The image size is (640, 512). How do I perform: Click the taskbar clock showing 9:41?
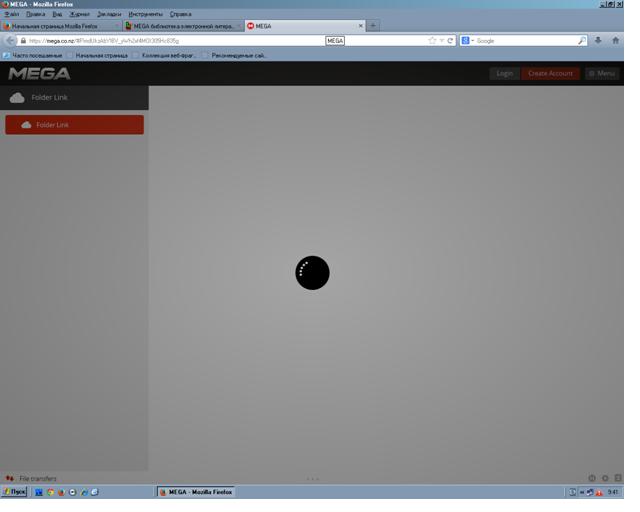(x=613, y=492)
